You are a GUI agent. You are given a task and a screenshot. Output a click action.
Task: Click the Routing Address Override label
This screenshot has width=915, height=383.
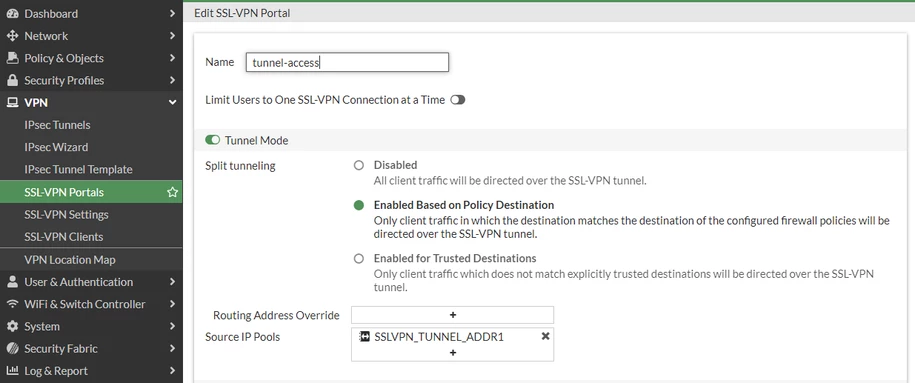(x=276, y=315)
